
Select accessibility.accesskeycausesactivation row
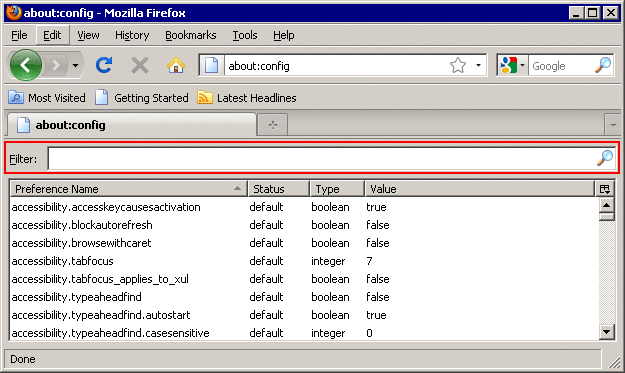coord(304,207)
